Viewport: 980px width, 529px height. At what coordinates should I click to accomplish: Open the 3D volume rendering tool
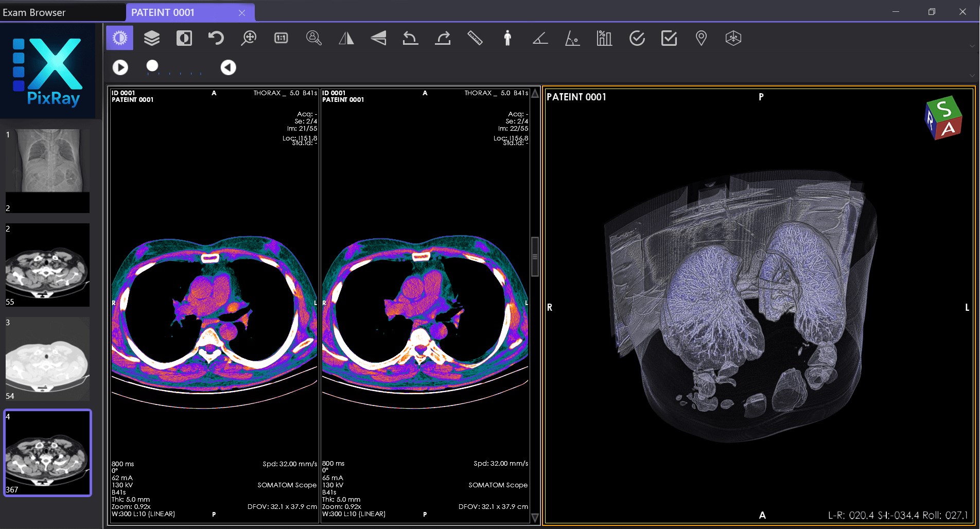(732, 38)
